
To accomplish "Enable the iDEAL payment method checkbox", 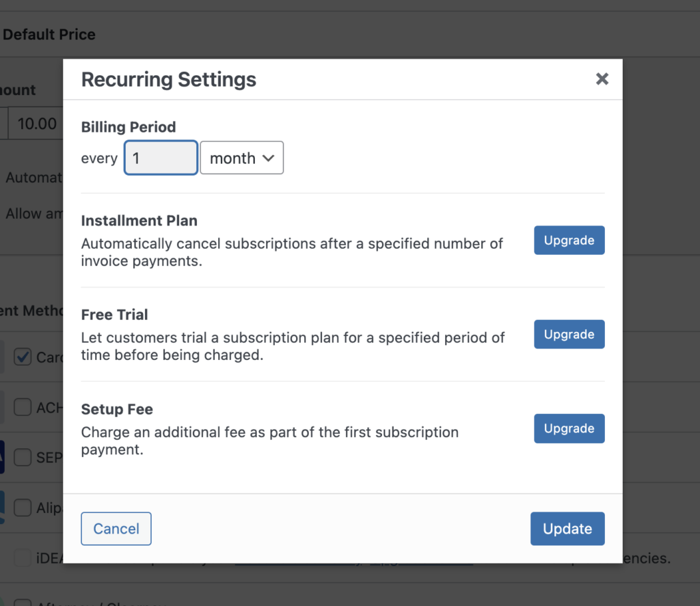I will [x=23, y=557].
